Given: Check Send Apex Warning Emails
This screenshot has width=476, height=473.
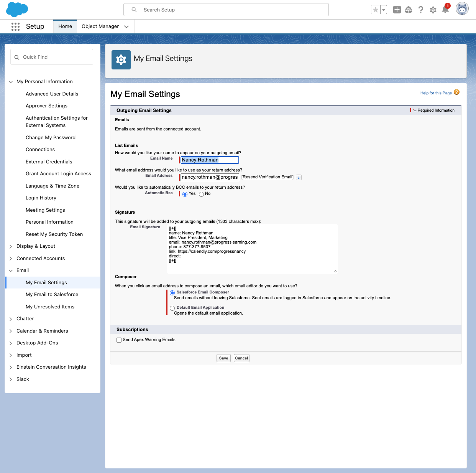Looking at the screenshot, I should [119, 340].
